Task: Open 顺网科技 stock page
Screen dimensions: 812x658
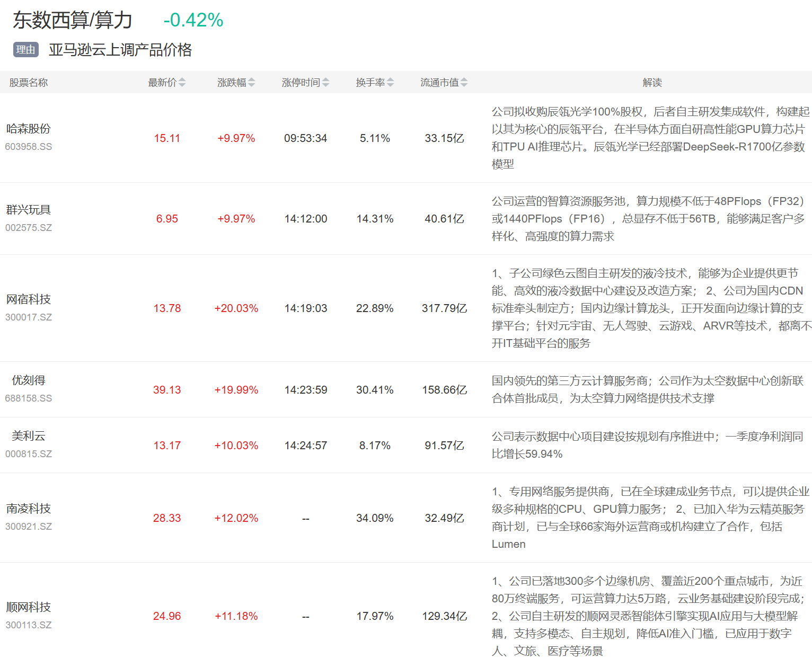Action: (29, 607)
